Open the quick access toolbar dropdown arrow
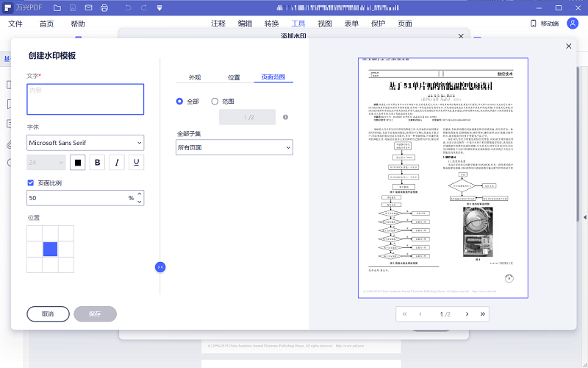Viewport: 588px width, 368px height. click(160, 8)
